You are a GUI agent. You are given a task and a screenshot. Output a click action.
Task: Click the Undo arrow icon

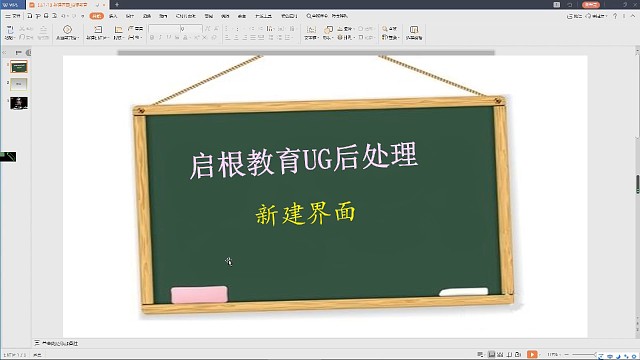[x=64, y=16]
